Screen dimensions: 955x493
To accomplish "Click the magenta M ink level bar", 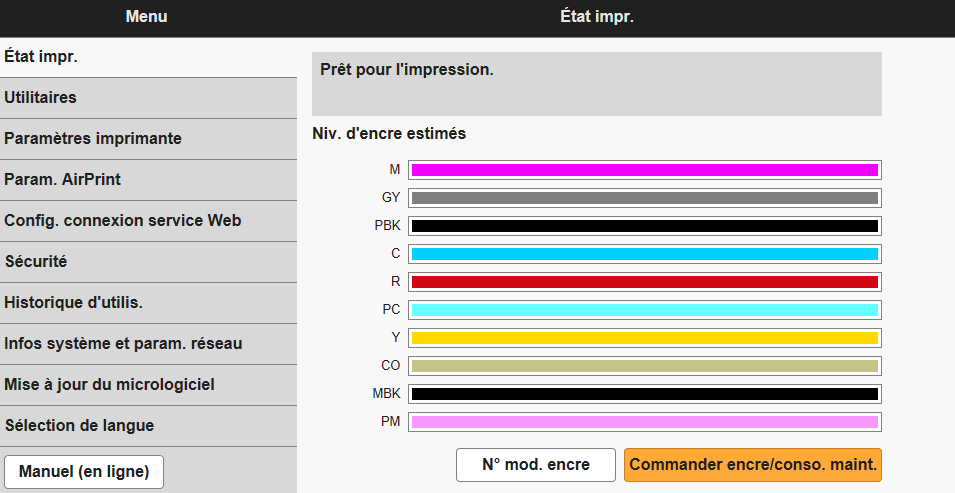I will 644,170.
